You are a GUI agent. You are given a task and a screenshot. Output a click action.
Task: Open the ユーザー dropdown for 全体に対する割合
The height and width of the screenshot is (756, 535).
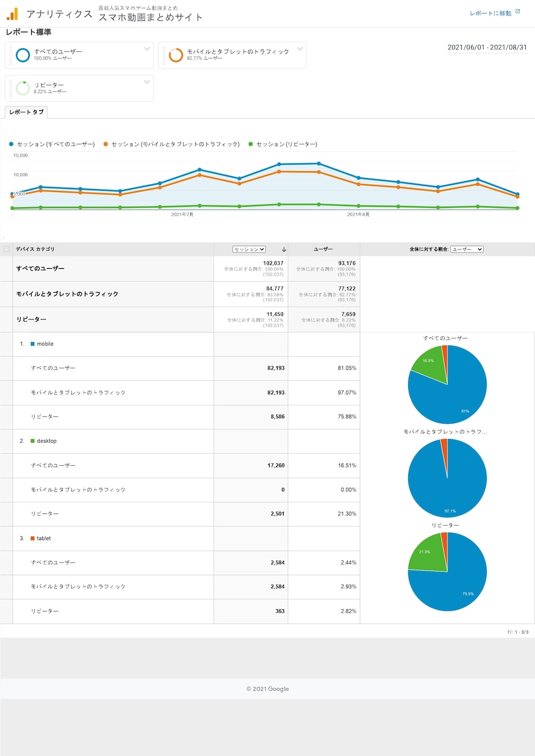[467, 249]
